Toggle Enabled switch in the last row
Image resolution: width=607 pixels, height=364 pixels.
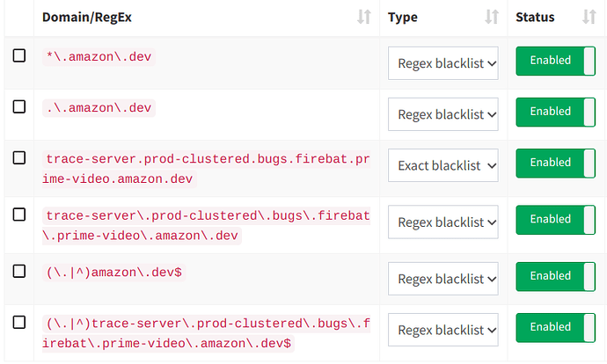click(x=555, y=327)
